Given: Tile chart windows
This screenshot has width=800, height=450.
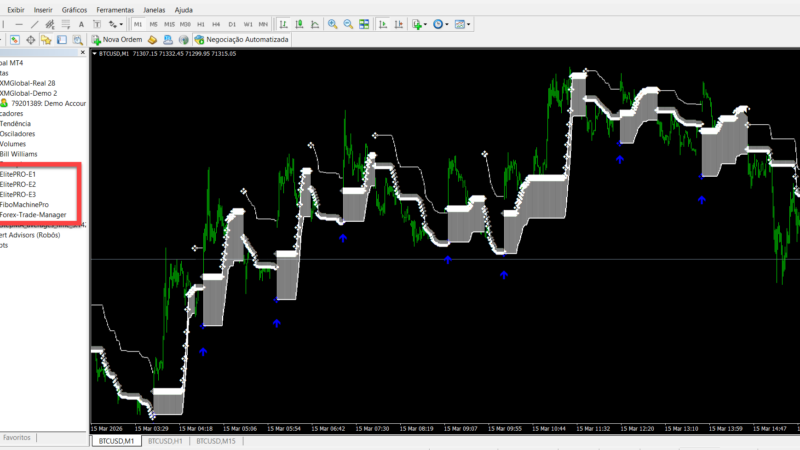Looking at the screenshot, I should [x=364, y=24].
